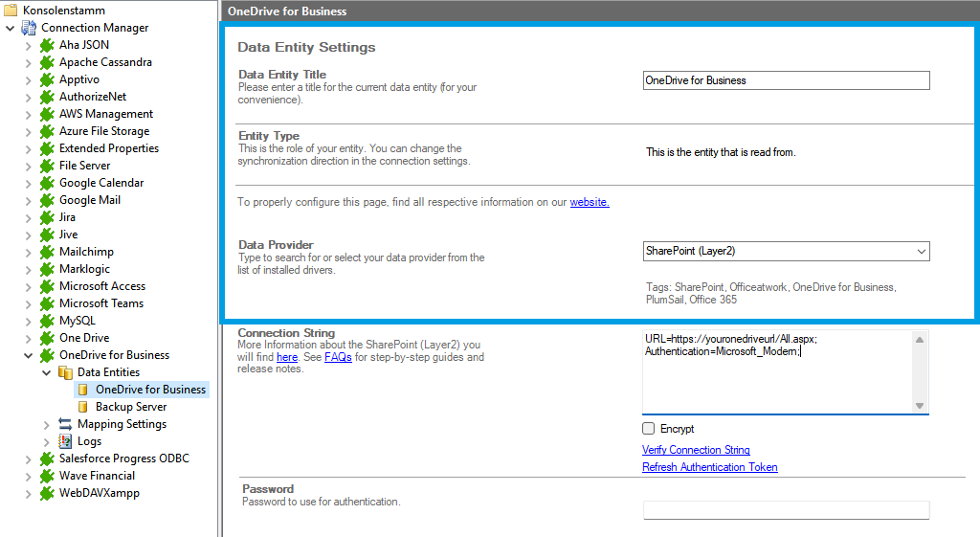The width and height of the screenshot is (980, 537).
Task: Open the FAQs link
Action: click(x=338, y=357)
